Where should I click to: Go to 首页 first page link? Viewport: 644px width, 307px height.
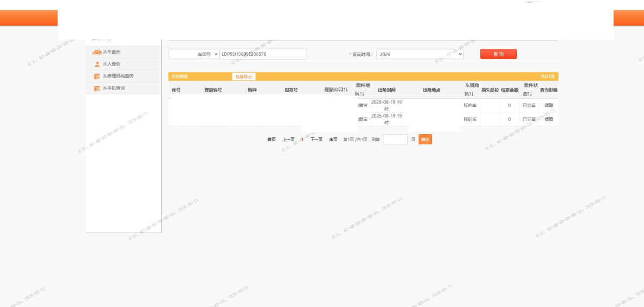(272, 140)
